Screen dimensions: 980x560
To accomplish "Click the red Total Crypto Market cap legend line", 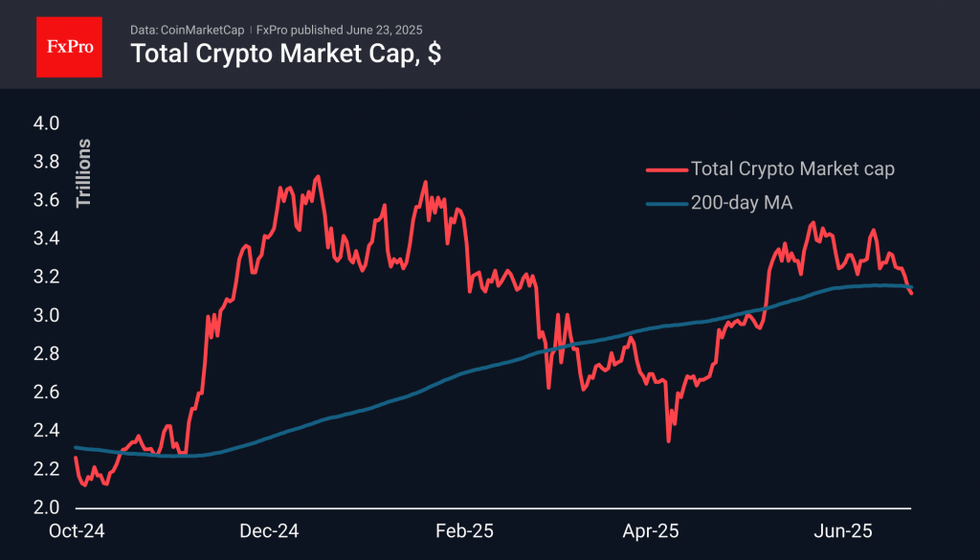I will click(665, 169).
